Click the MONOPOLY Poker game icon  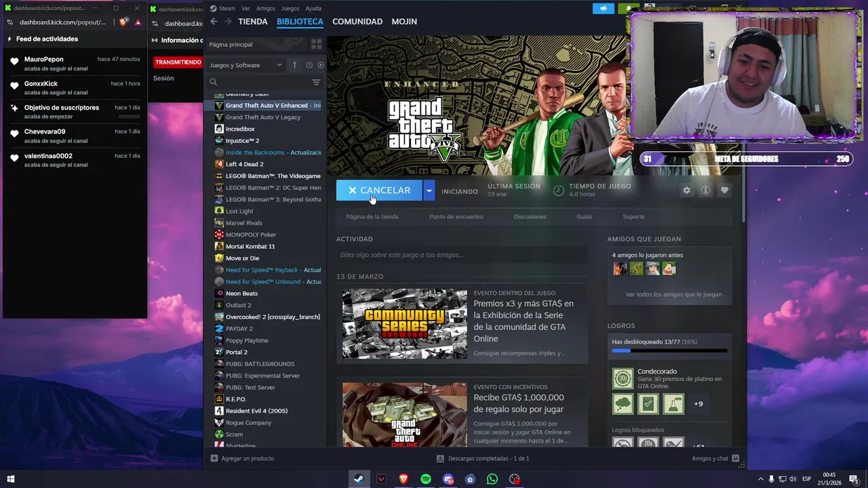(x=219, y=235)
